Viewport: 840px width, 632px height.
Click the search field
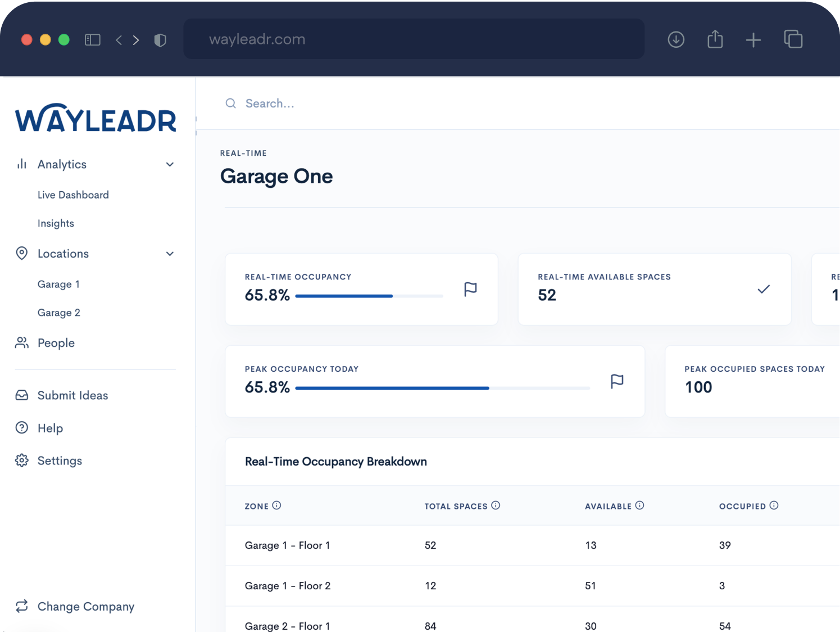click(x=270, y=103)
